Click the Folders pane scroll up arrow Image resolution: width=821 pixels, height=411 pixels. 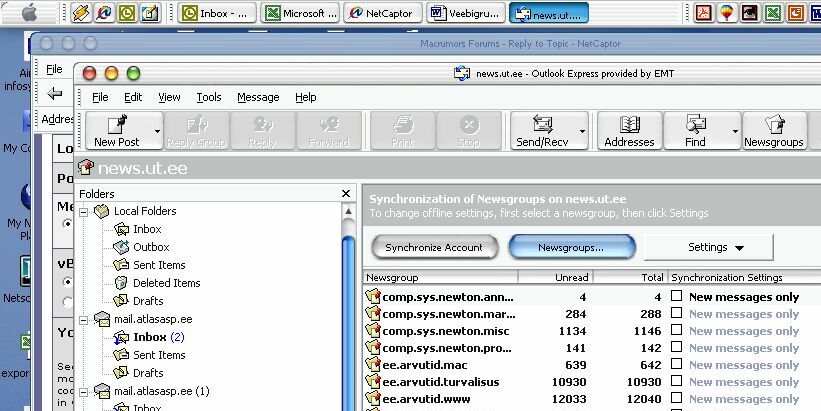348,212
